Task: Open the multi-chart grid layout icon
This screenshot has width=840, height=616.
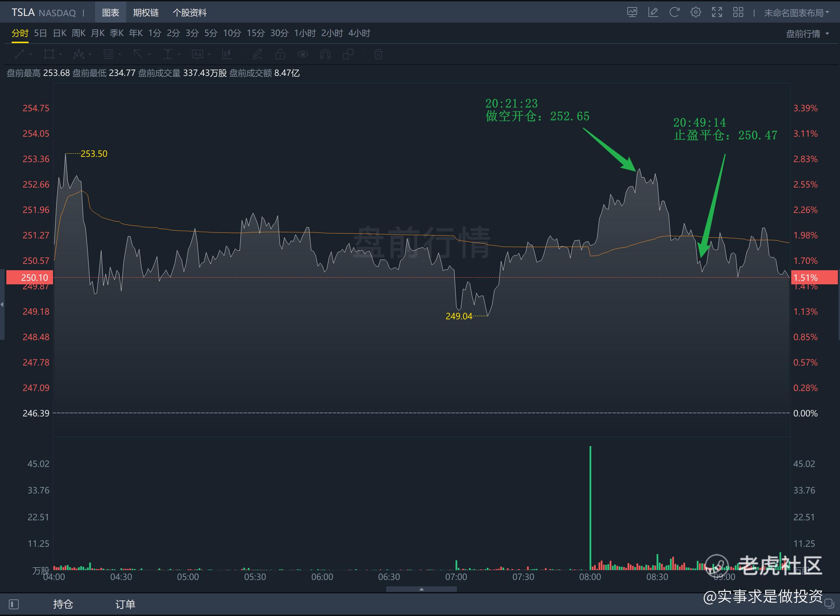Action: tap(738, 12)
